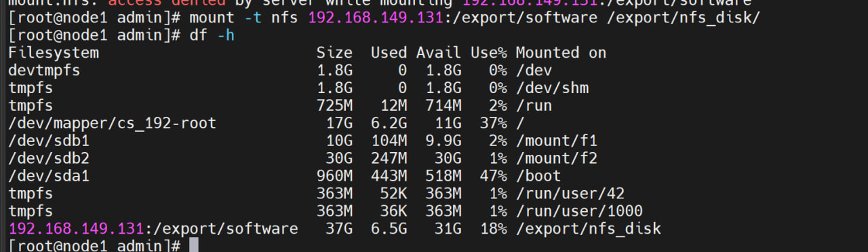Click the 'mount -t nfs' command text
The image size is (868, 252).
[x=244, y=17]
